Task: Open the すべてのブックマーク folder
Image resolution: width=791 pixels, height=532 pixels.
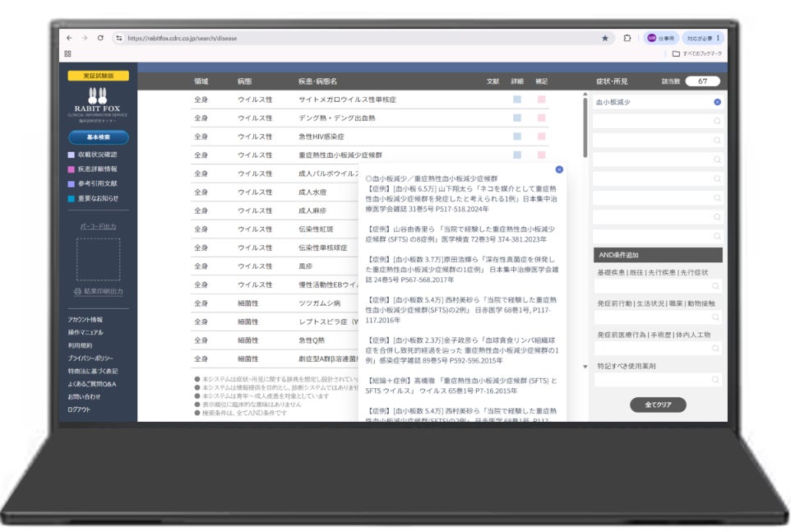Action: 697,53
